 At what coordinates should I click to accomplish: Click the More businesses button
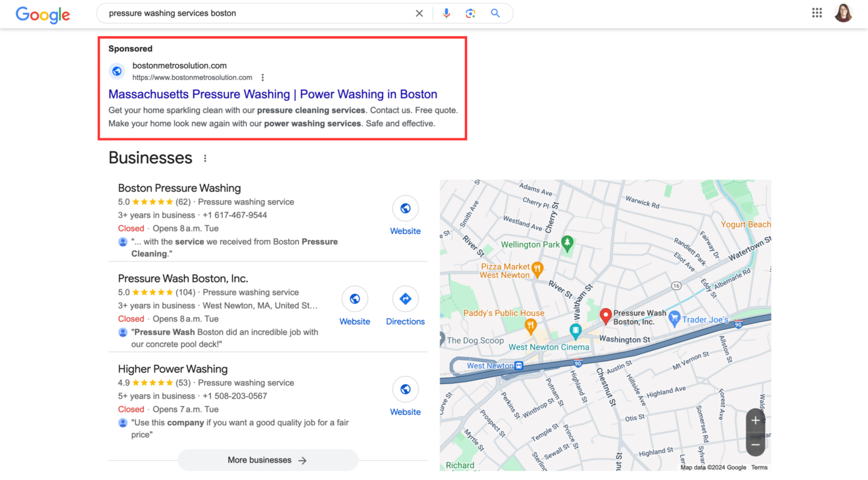(x=268, y=460)
